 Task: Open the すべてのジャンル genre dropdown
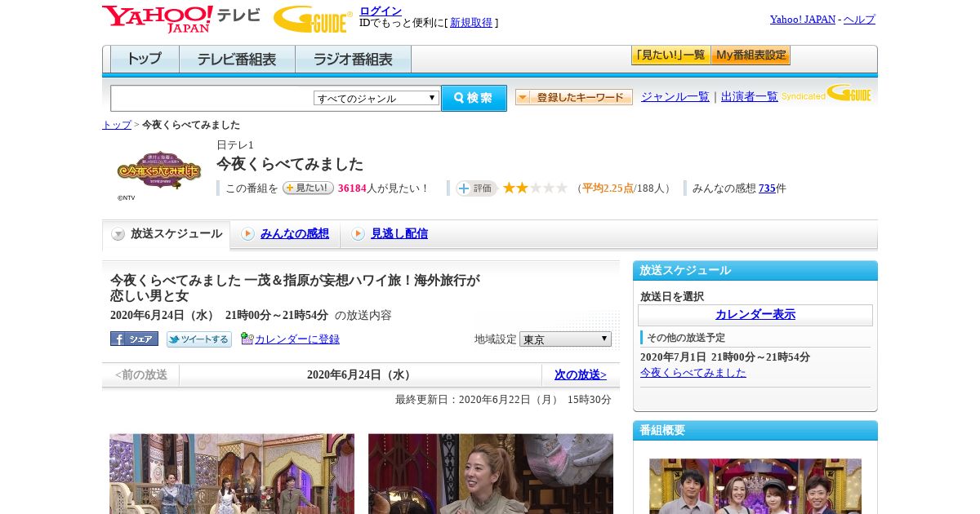(x=376, y=98)
